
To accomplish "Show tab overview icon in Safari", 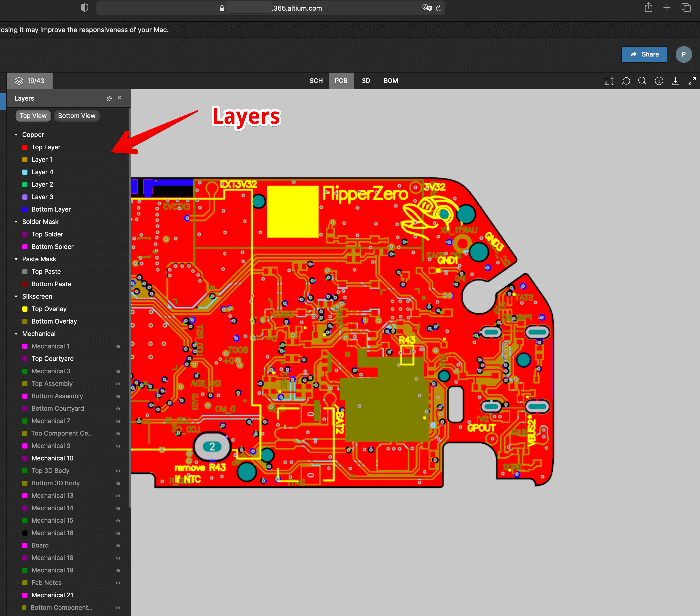I will coord(686,8).
